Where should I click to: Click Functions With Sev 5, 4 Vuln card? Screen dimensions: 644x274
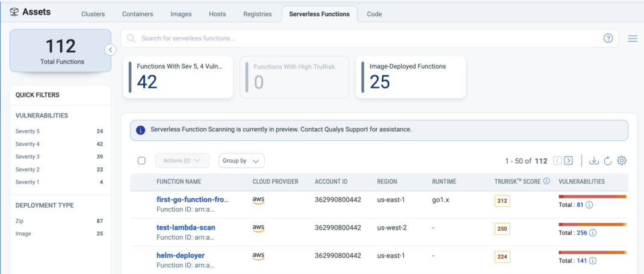[178, 77]
